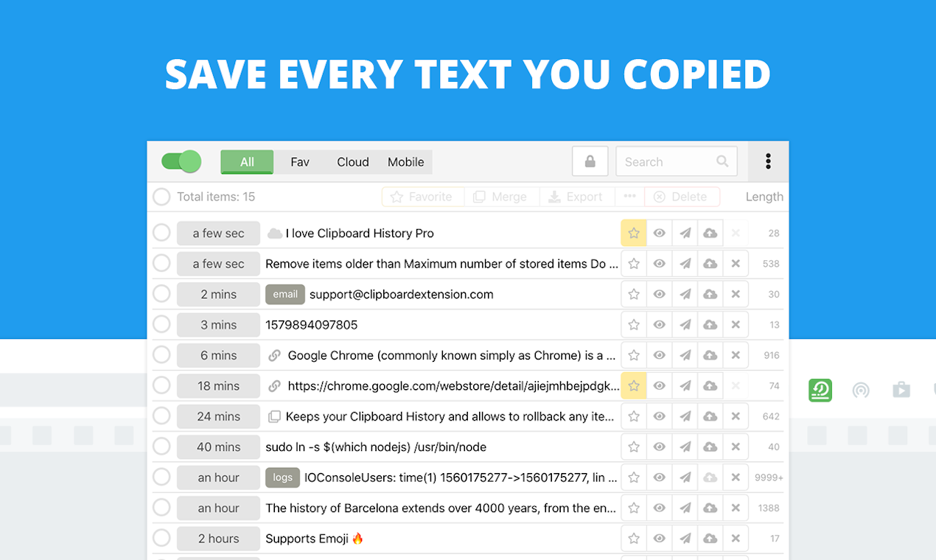Click the magnifier icon in the search box
This screenshot has width=936, height=560.
coord(723,161)
